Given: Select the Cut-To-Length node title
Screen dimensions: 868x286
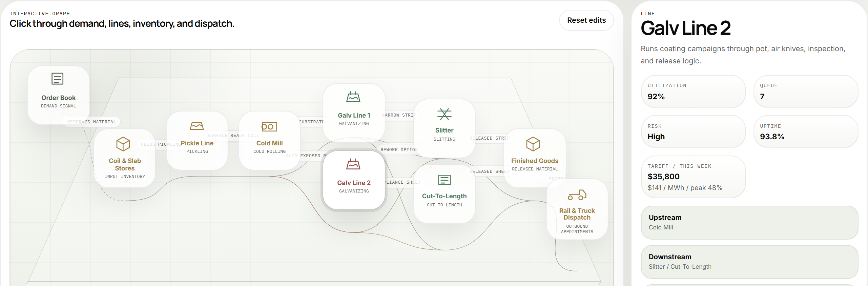Looking at the screenshot, I should 444,196.
